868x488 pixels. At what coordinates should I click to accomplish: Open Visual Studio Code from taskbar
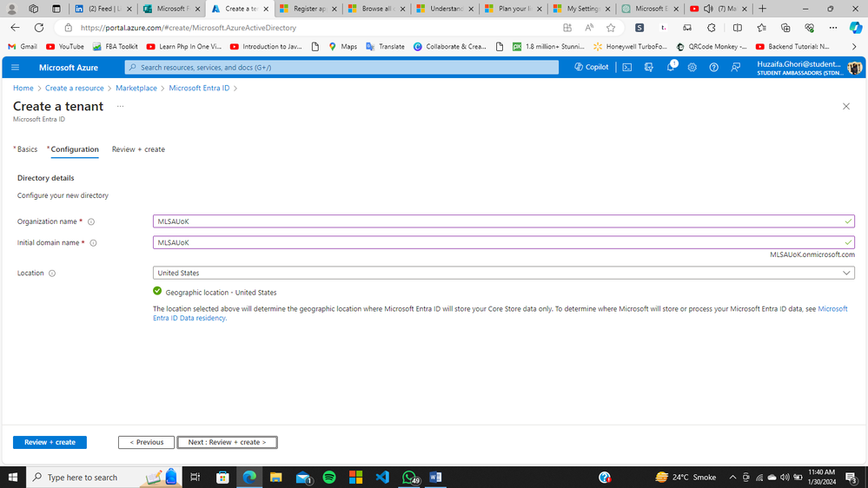click(x=382, y=477)
